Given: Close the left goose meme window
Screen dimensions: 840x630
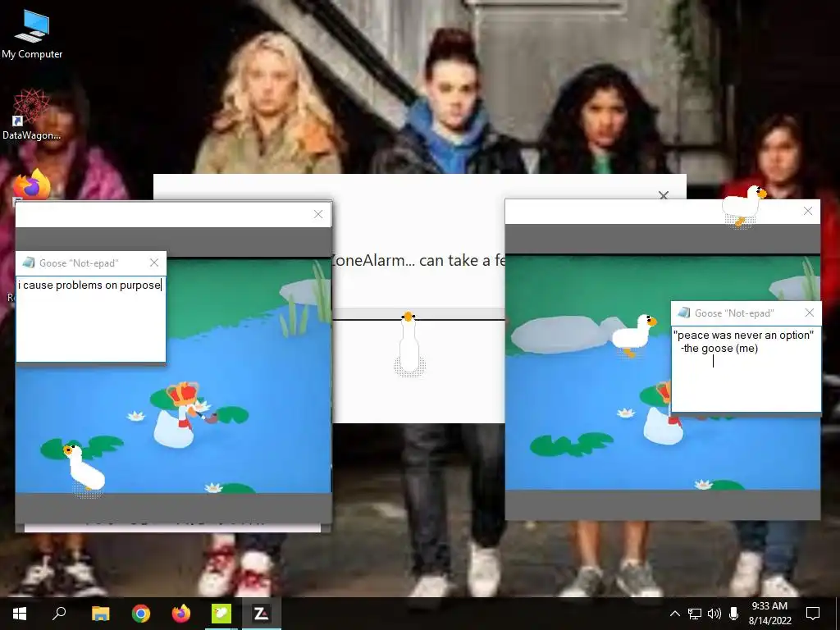Looking at the screenshot, I should (x=318, y=214).
